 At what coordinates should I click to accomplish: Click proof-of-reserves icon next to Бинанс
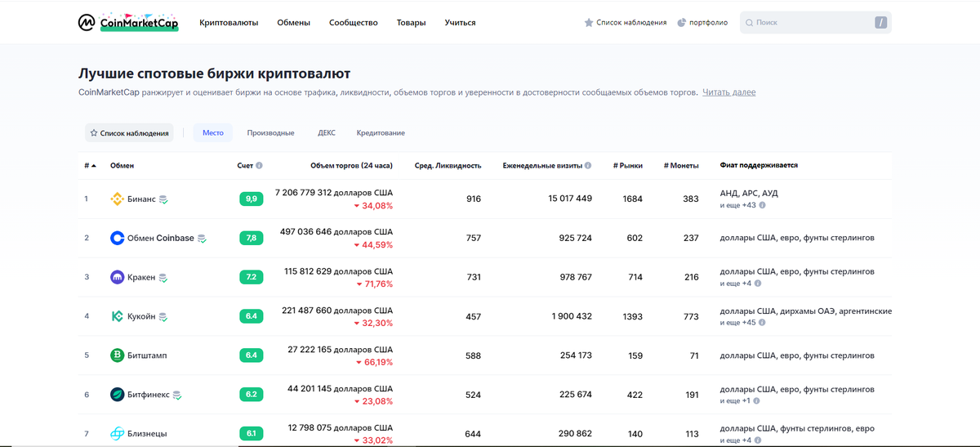pyautogui.click(x=163, y=199)
